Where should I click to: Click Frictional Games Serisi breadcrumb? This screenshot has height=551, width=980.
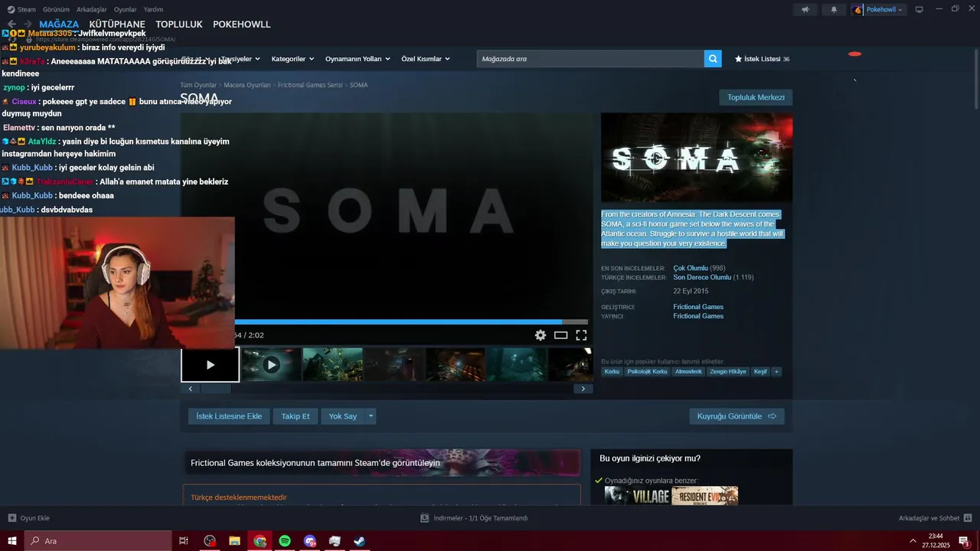310,85
